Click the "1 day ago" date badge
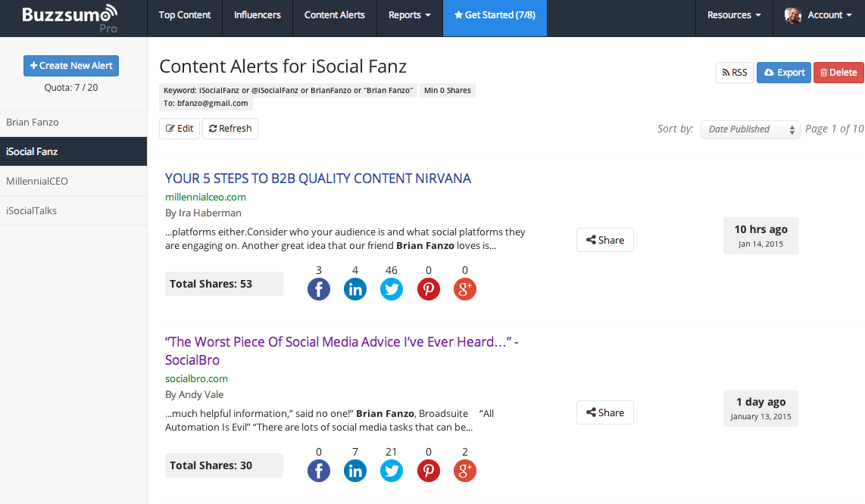865x504 pixels. 760,408
